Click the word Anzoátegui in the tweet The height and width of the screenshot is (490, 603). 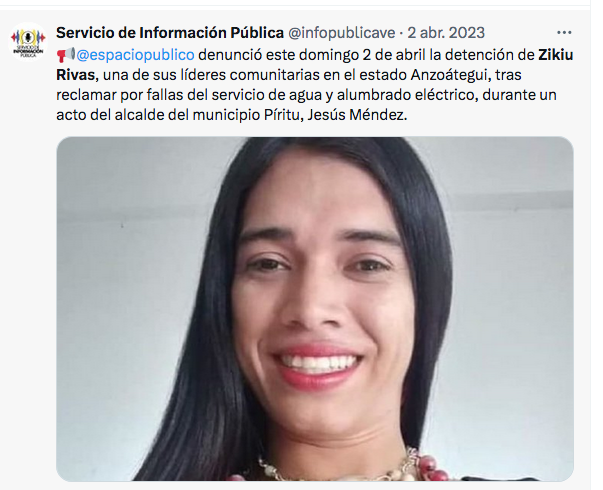(450, 75)
